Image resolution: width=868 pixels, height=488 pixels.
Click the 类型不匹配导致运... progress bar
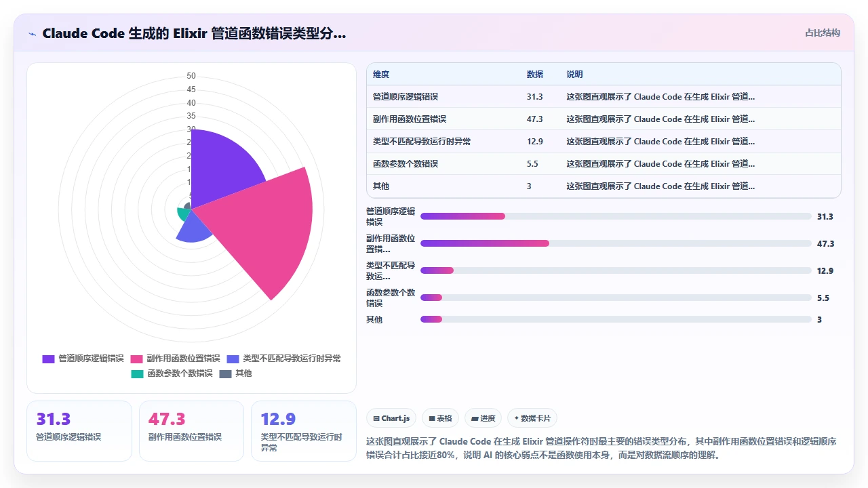click(x=616, y=270)
